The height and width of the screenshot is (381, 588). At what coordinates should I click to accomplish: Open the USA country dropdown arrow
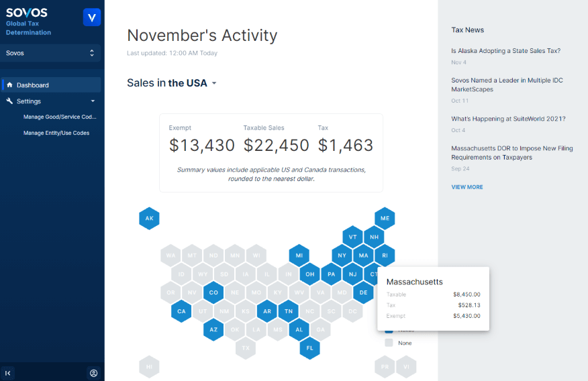[214, 83]
